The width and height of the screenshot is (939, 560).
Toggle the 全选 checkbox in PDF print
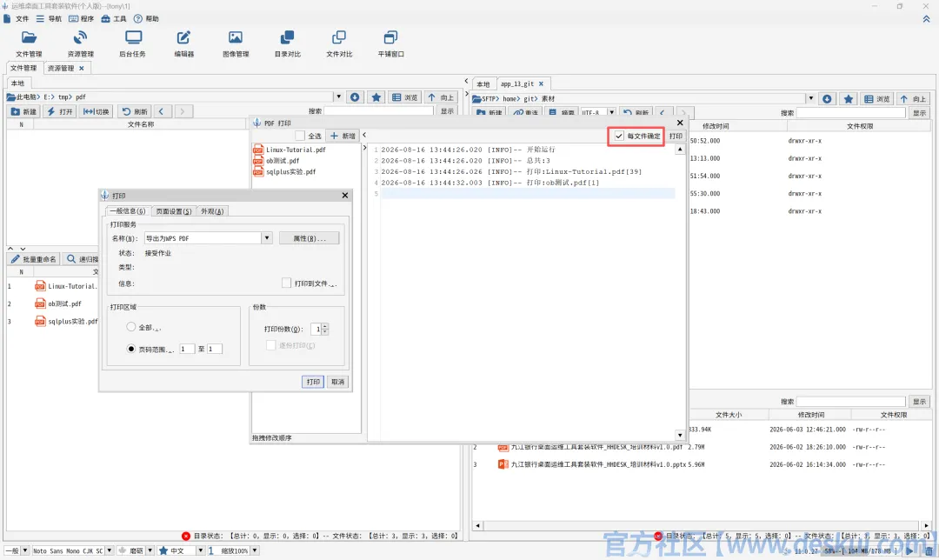pyautogui.click(x=300, y=136)
